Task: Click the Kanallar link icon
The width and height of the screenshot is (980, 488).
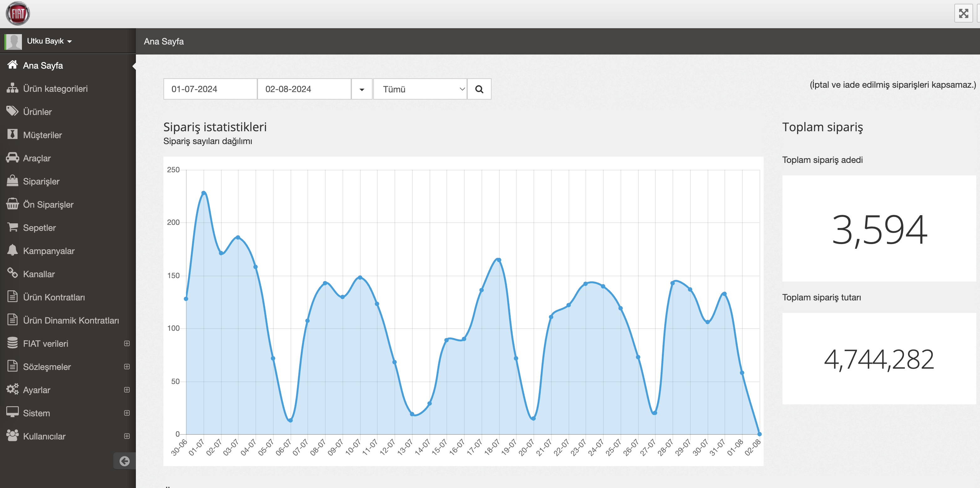Action: 12,273
